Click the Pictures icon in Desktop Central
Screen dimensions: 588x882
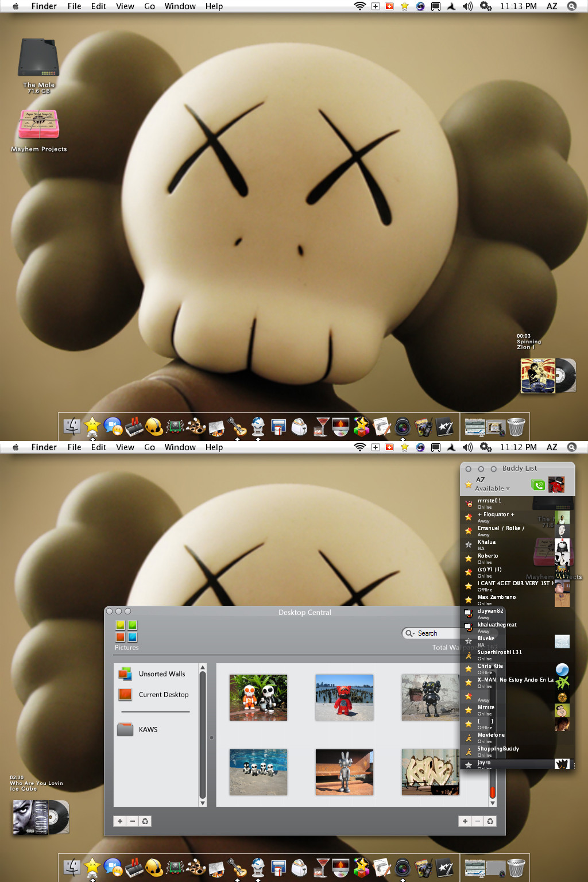pyautogui.click(x=126, y=631)
